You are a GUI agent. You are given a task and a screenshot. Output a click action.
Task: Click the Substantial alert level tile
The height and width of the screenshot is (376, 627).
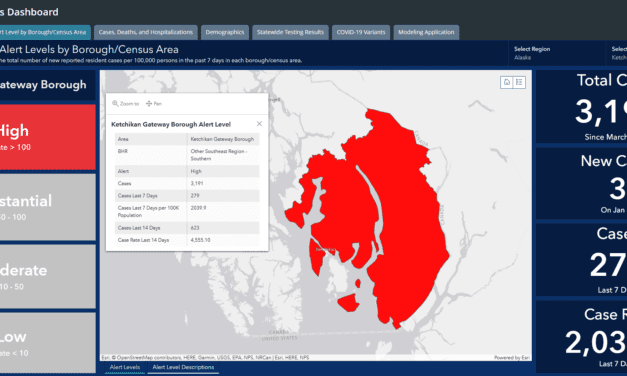(48, 207)
